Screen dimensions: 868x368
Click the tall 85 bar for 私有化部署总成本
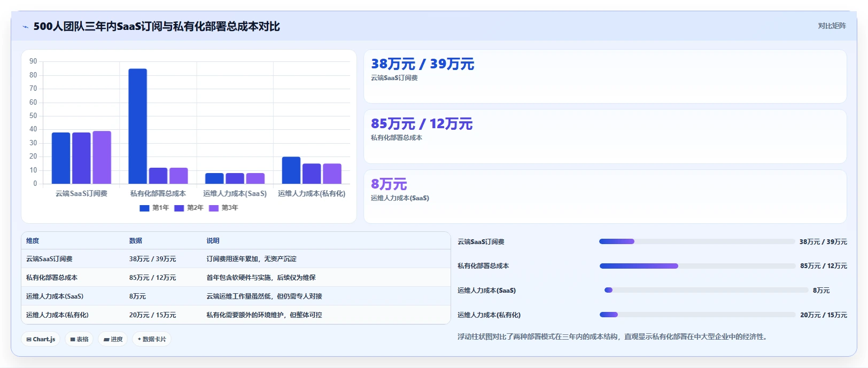click(137, 126)
